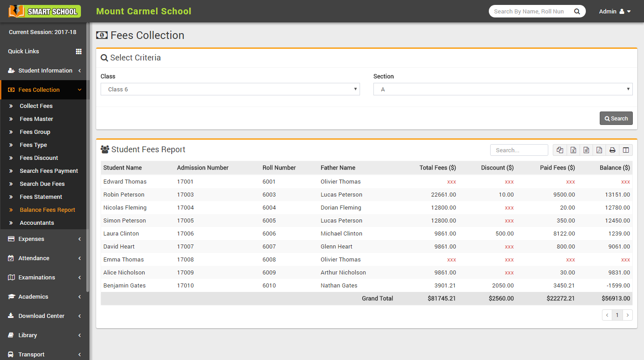
Task: Open the Class dropdown
Action: pyautogui.click(x=231, y=89)
